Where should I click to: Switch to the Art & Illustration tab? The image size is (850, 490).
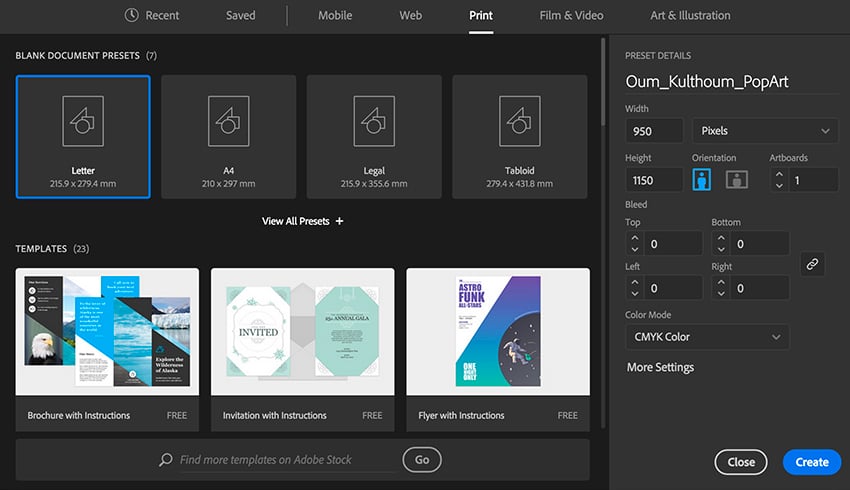(690, 16)
